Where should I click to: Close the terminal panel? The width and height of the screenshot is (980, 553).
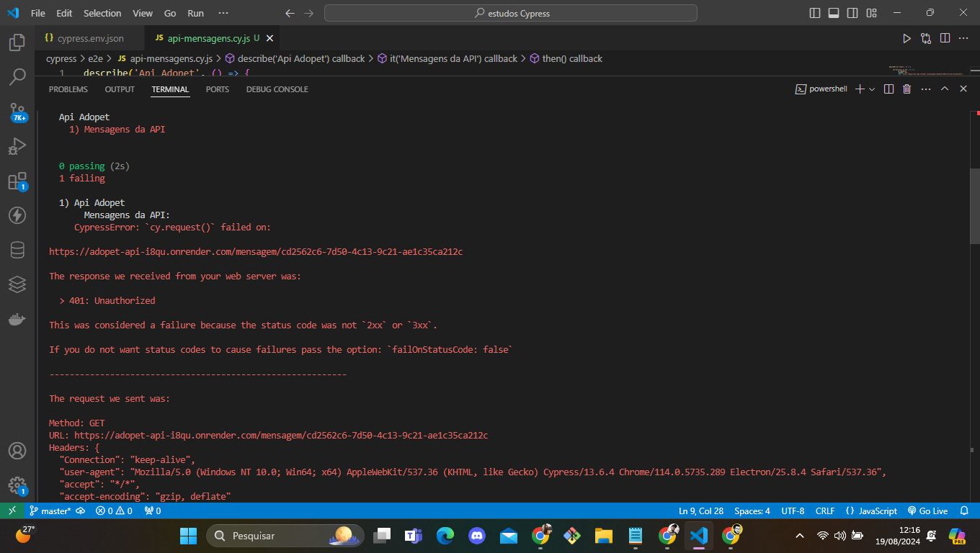(963, 89)
